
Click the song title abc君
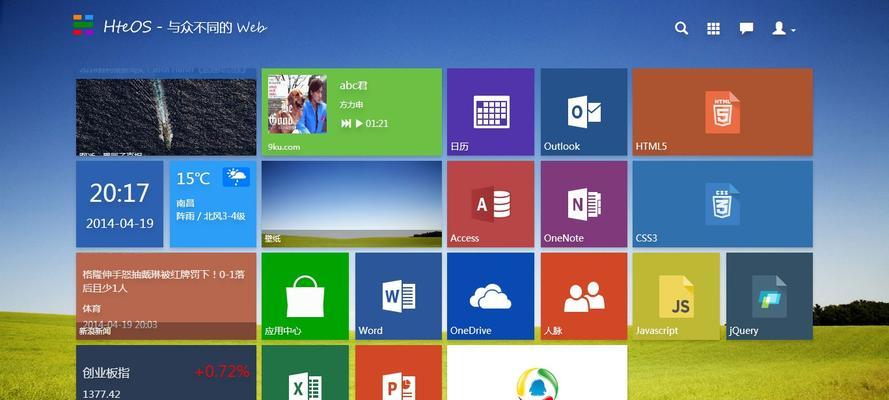pyautogui.click(x=353, y=86)
